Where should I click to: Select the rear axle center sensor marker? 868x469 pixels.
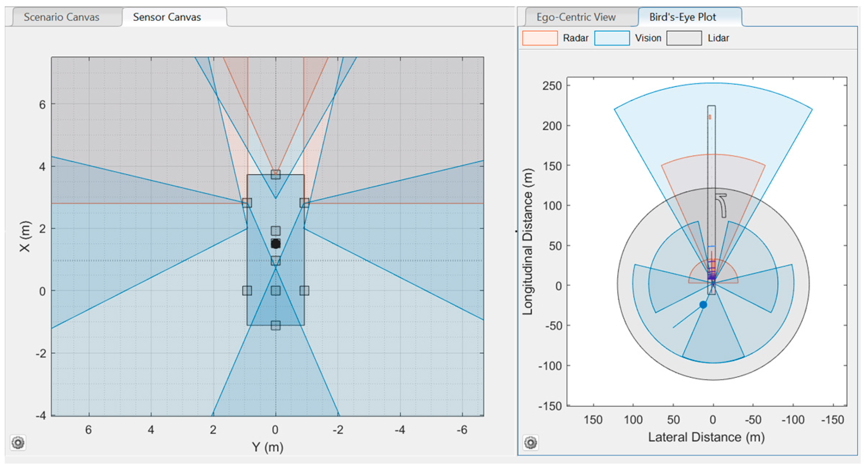[x=275, y=291]
